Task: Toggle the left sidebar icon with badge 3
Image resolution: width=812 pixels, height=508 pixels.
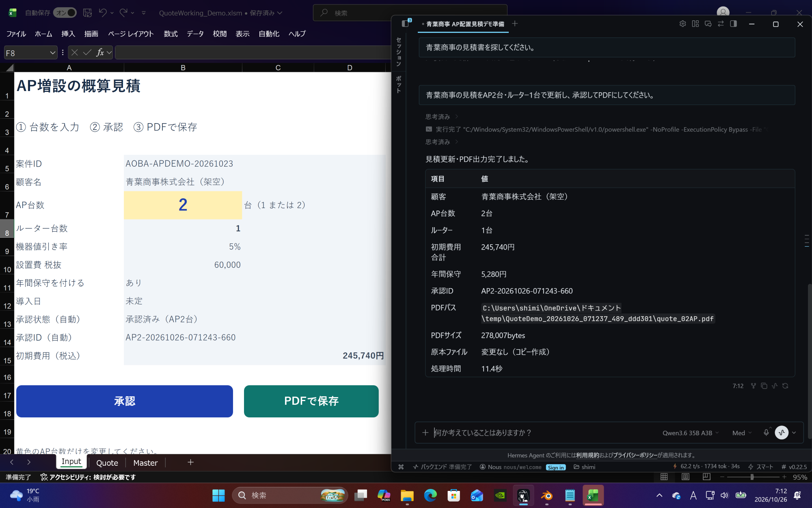Action: (406, 24)
